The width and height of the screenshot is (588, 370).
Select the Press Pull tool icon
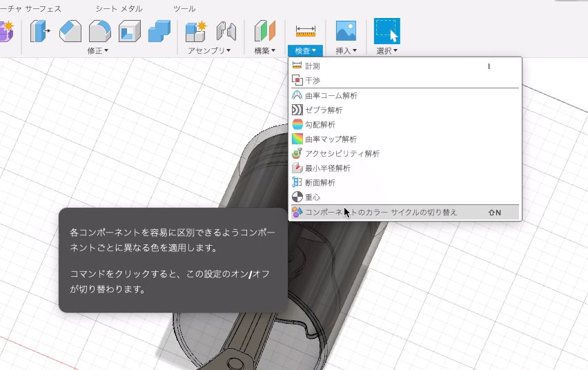click(x=40, y=31)
